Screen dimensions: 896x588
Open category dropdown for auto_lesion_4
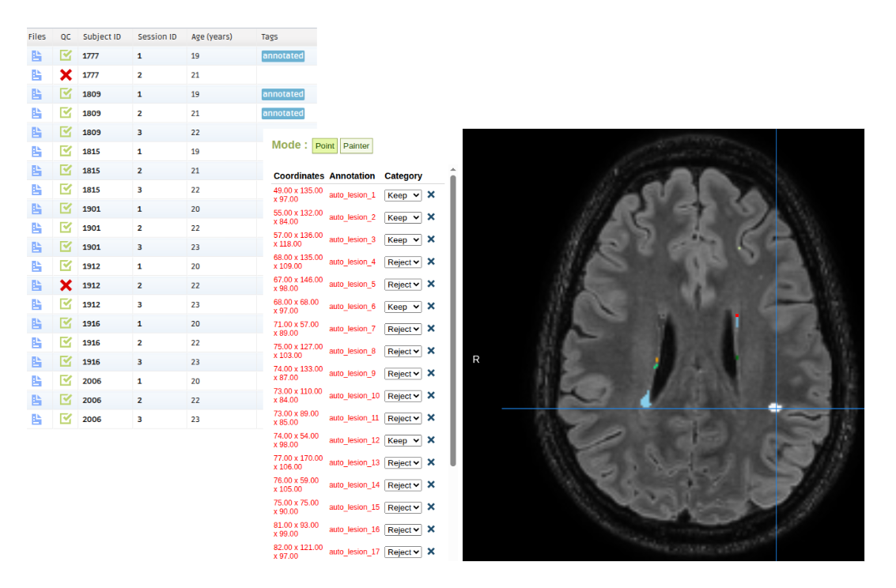pyautogui.click(x=403, y=262)
